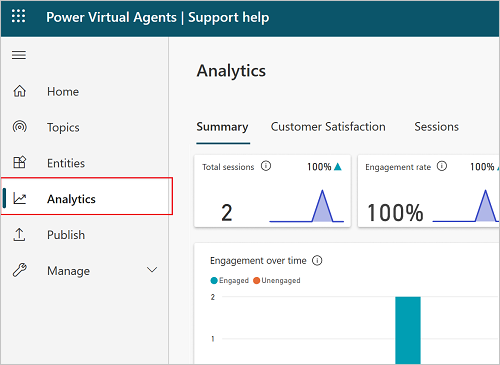This screenshot has width=500, height=365.
Task: Show the Total sessions info tooltip icon
Action: (266, 166)
